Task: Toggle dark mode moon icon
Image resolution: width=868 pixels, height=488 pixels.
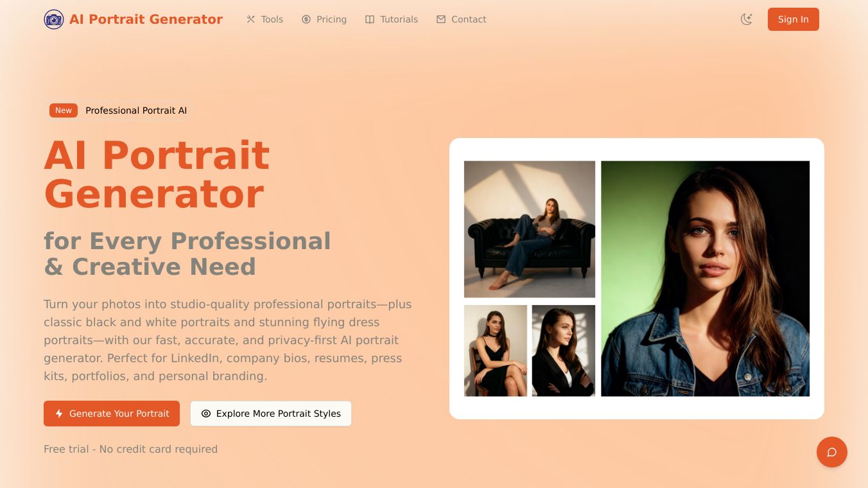Action: coord(746,19)
